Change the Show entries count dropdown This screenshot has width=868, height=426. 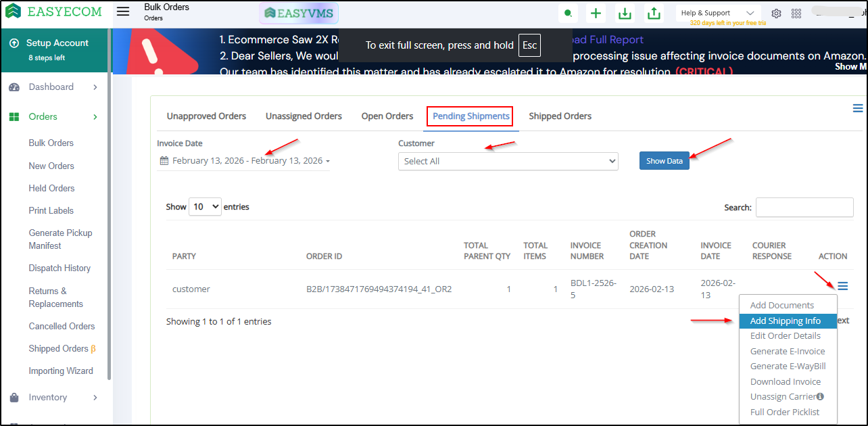coord(206,207)
